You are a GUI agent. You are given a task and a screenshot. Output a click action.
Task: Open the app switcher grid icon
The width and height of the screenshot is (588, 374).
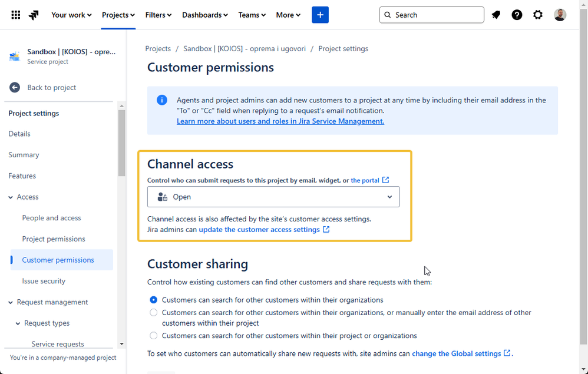16,15
